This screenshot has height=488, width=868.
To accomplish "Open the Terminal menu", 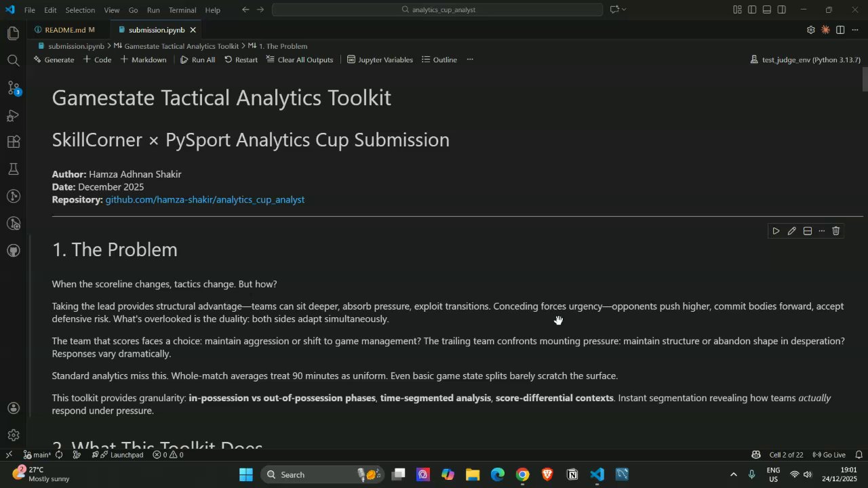I will [x=182, y=10].
